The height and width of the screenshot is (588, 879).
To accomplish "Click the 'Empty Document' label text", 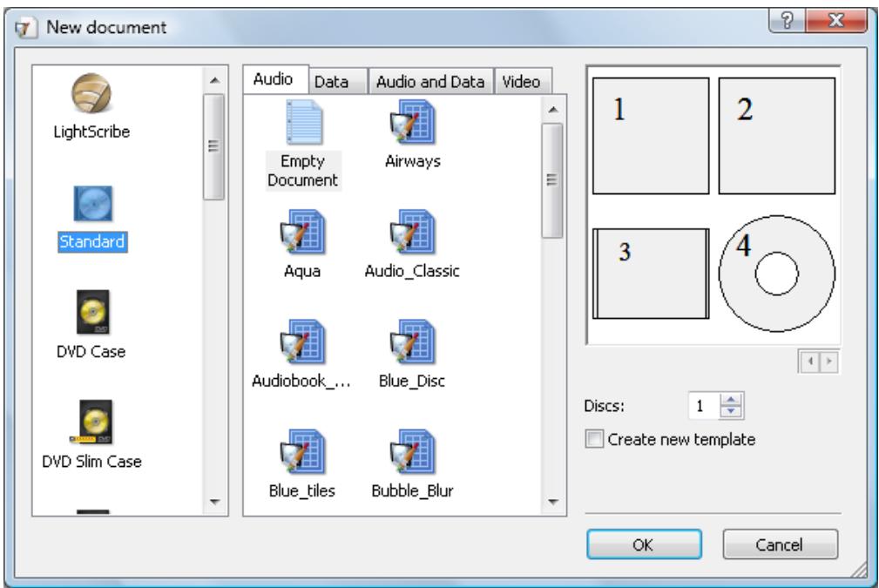I will 303,171.
